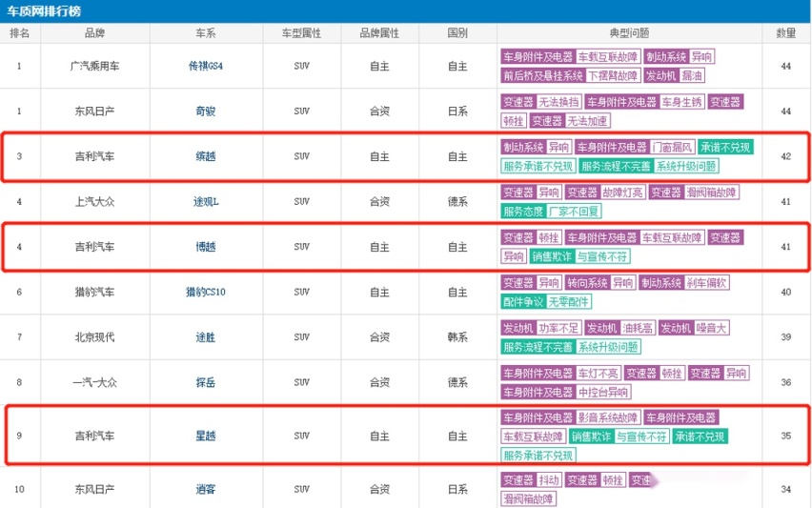Select quantity 34 in the 逍客 row

(785, 489)
